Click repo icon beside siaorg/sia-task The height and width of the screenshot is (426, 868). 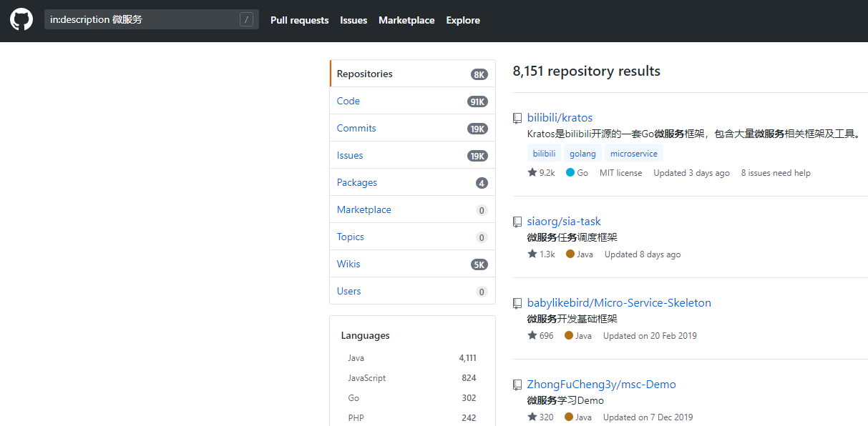click(x=517, y=222)
